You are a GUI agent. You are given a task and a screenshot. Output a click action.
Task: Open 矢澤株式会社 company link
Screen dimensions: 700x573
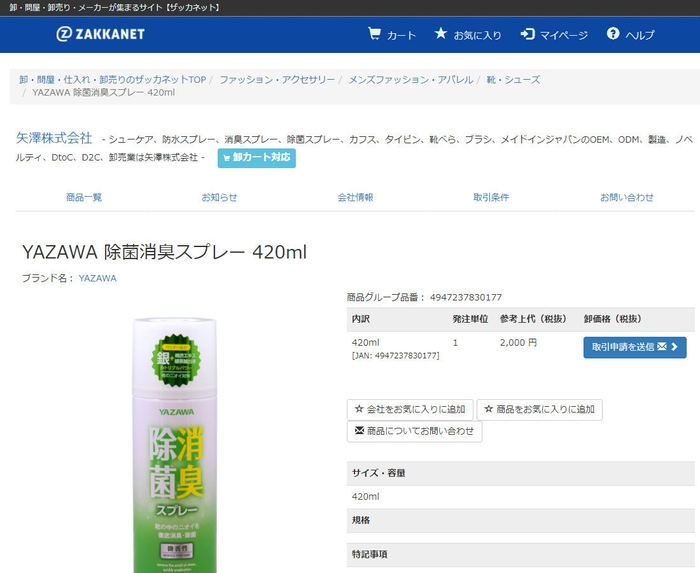[54, 138]
